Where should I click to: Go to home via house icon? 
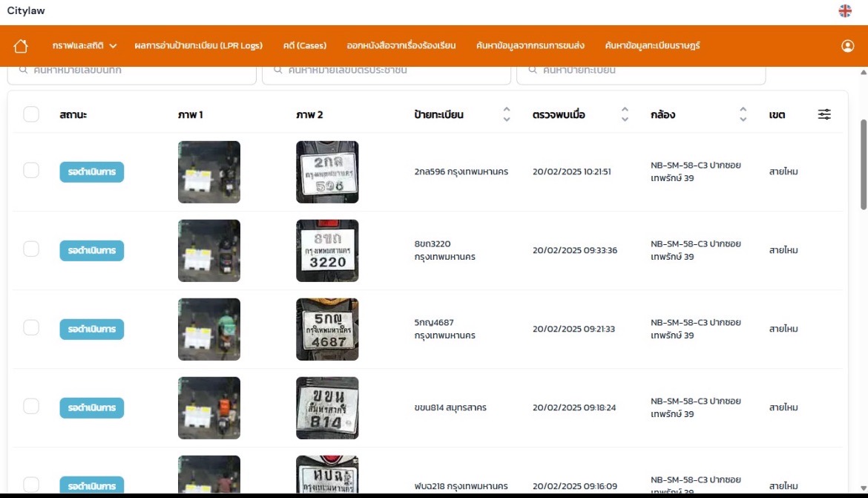21,45
